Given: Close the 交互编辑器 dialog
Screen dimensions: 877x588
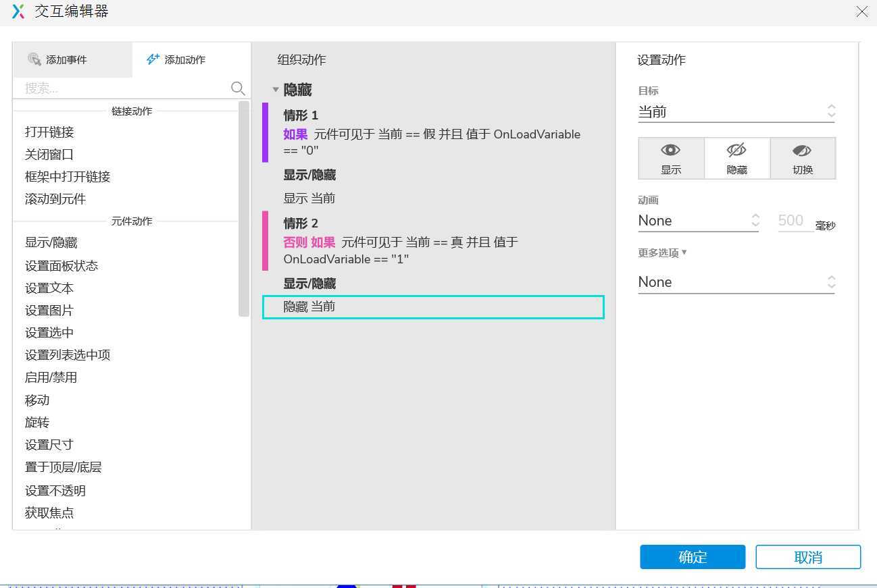Looking at the screenshot, I should pos(861,11).
